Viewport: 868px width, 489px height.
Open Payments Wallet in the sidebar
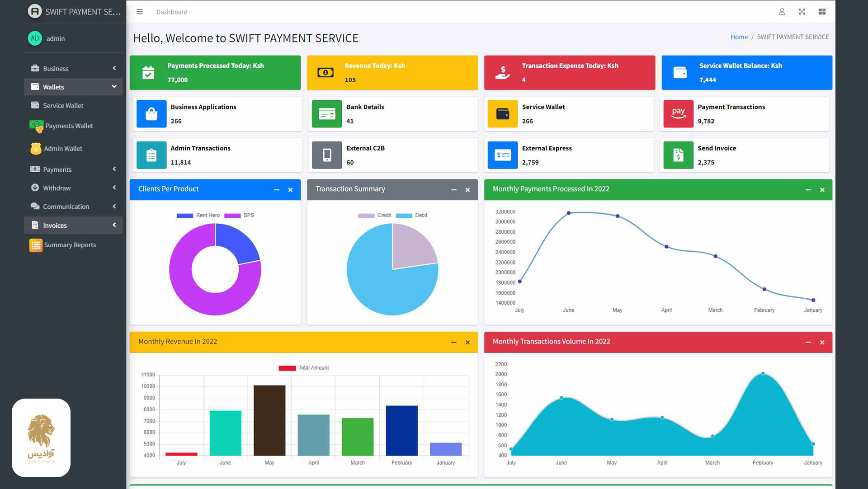[x=73, y=126]
